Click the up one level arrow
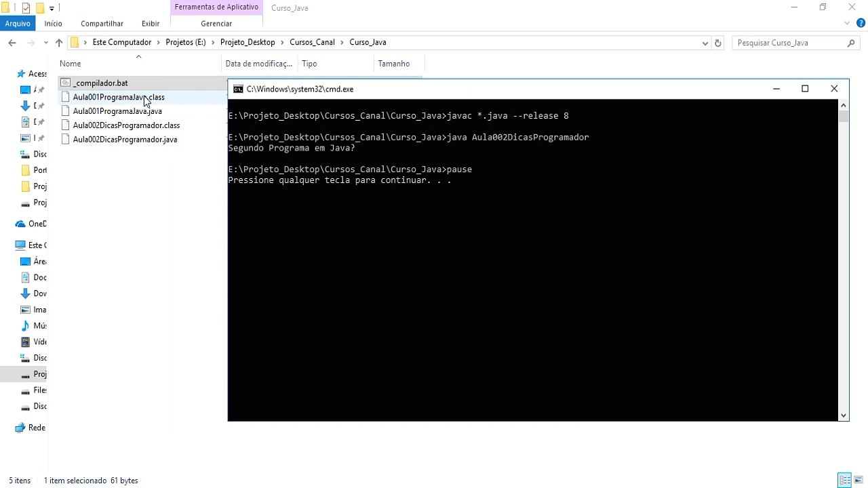 click(x=59, y=43)
